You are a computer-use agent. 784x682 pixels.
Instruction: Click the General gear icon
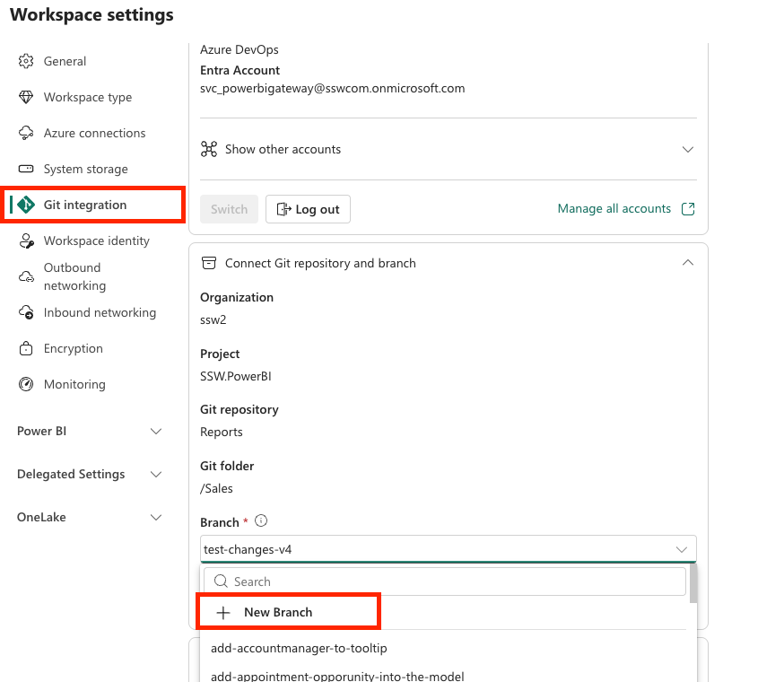[26, 61]
